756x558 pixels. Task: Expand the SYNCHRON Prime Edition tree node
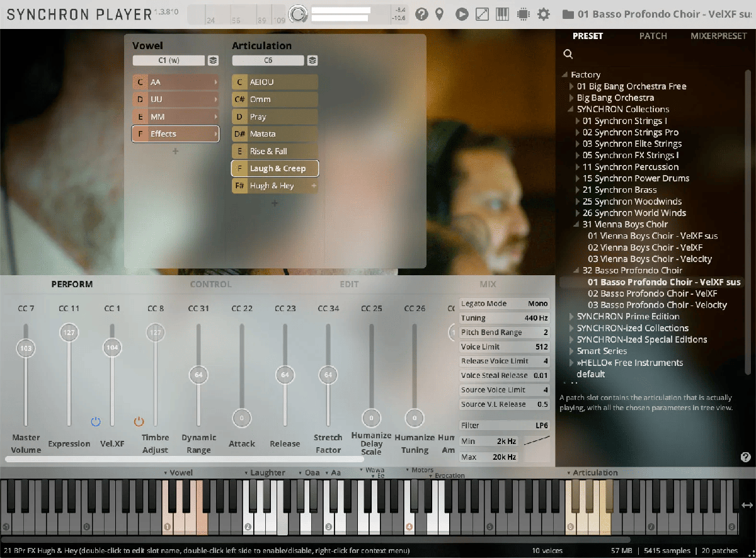[572, 317]
